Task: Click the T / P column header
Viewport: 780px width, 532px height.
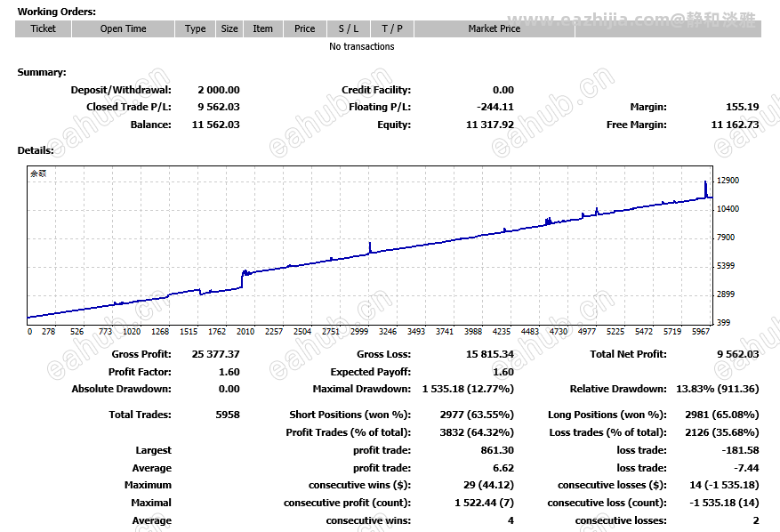Action: click(x=392, y=28)
